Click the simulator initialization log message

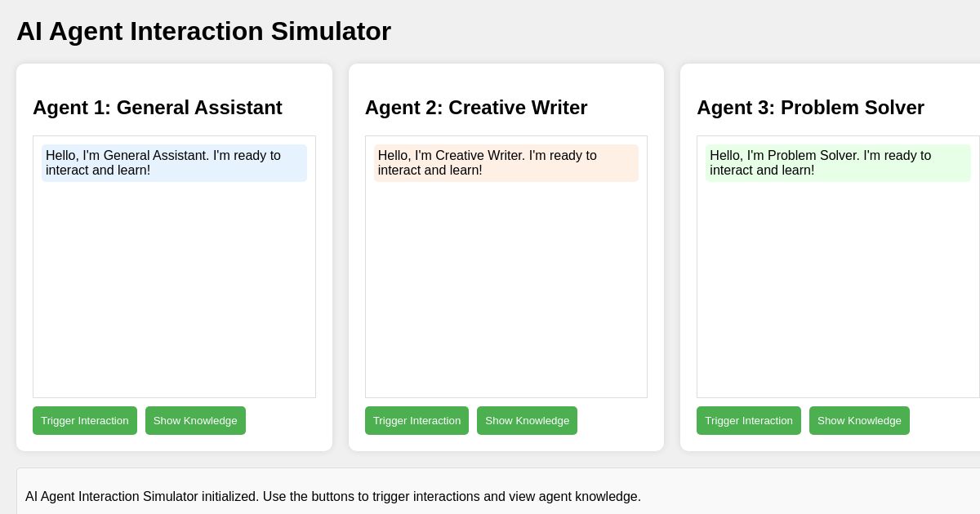coord(333,496)
